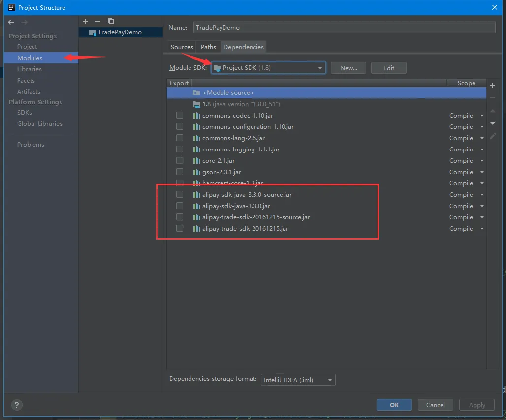Click the module Name text field
This screenshot has height=420, width=506.
(x=344, y=28)
